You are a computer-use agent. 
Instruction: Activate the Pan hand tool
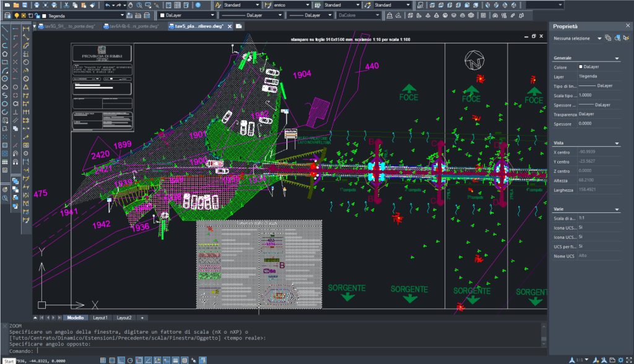pos(131,5)
